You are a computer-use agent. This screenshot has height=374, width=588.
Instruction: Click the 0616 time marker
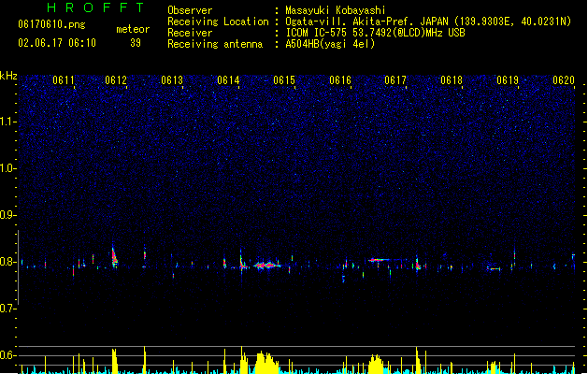pos(340,80)
